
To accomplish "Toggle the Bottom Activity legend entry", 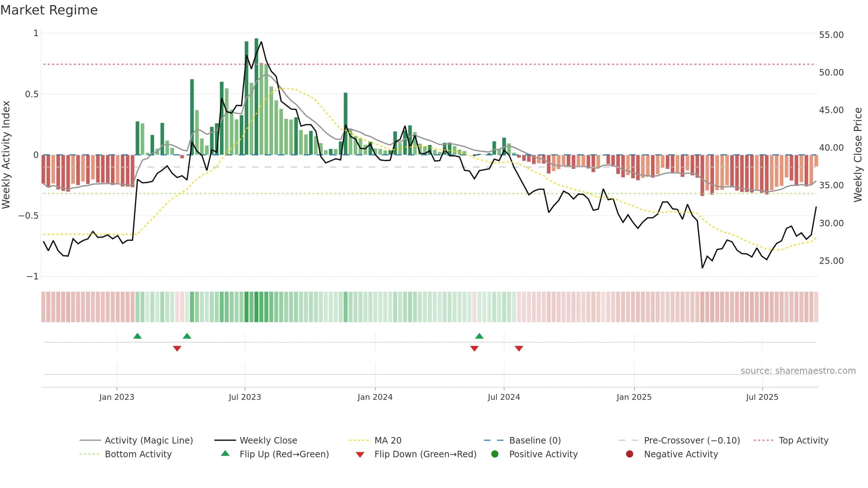I will click(x=125, y=454).
